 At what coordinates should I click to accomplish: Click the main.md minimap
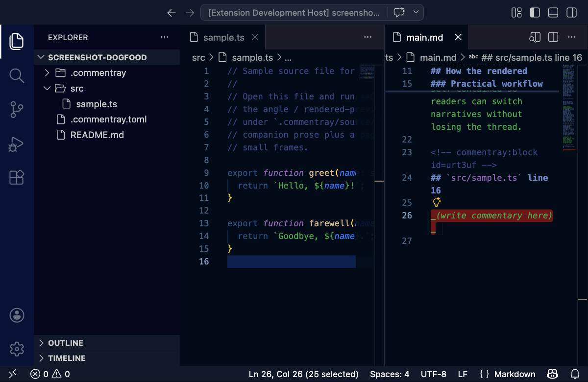click(x=568, y=108)
